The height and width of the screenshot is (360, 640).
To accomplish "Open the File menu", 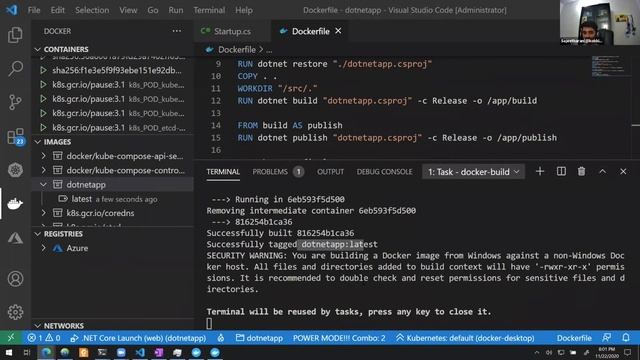I will click(x=34, y=10).
